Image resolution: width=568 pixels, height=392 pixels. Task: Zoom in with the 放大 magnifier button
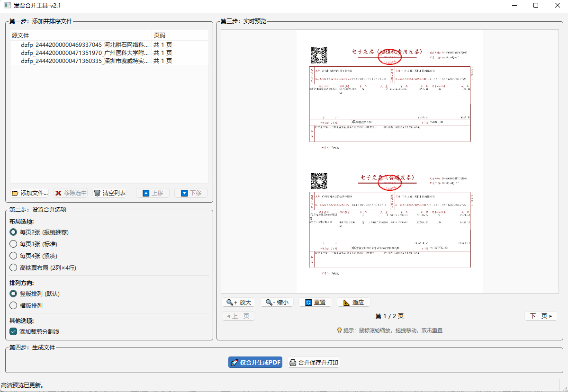239,302
